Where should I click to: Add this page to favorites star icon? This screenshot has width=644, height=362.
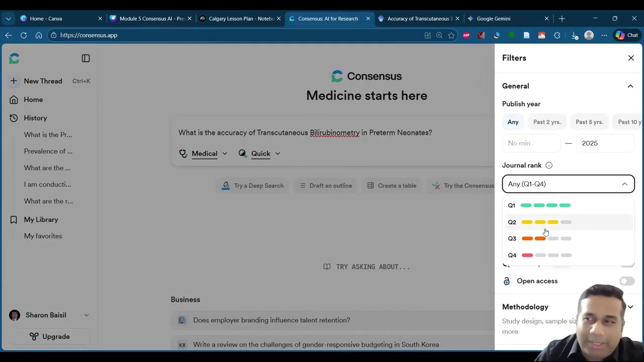coord(451,35)
